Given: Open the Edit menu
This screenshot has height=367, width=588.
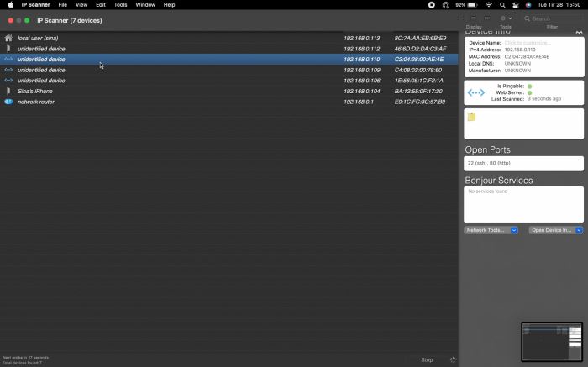Looking at the screenshot, I should point(101,5).
